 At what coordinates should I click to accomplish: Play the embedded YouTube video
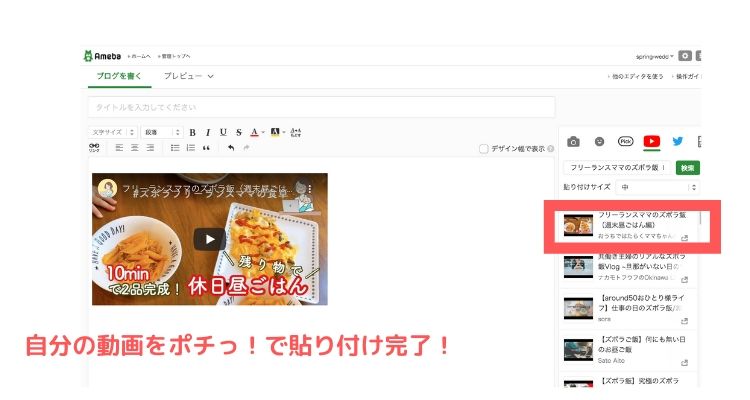click(x=210, y=239)
